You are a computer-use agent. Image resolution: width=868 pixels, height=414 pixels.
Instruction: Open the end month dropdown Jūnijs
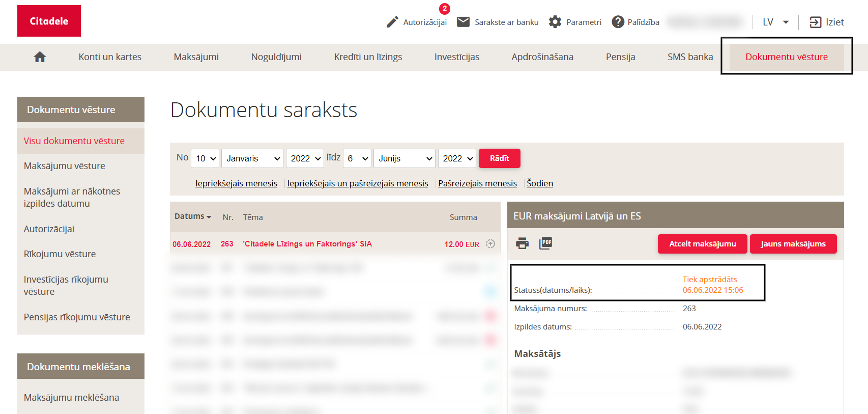[404, 158]
